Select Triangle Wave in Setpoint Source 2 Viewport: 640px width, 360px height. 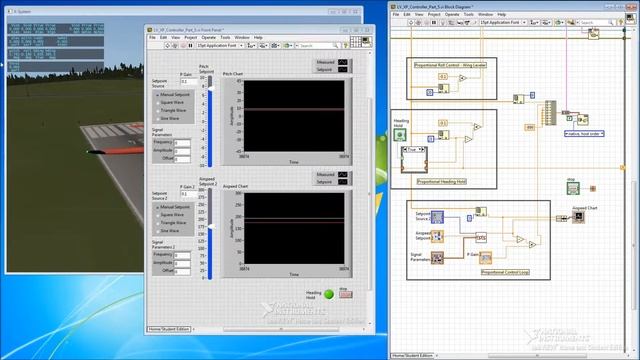[x=170, y=223]
